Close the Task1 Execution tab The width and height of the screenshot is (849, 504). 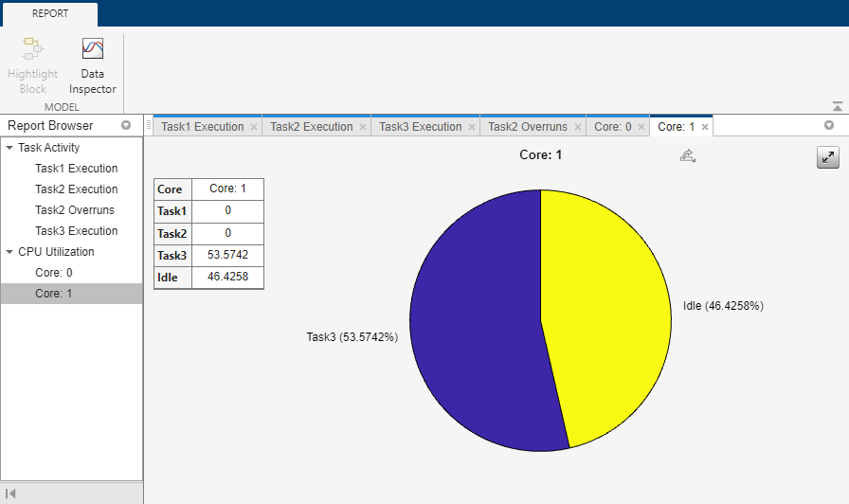click(x=253, y=127)
